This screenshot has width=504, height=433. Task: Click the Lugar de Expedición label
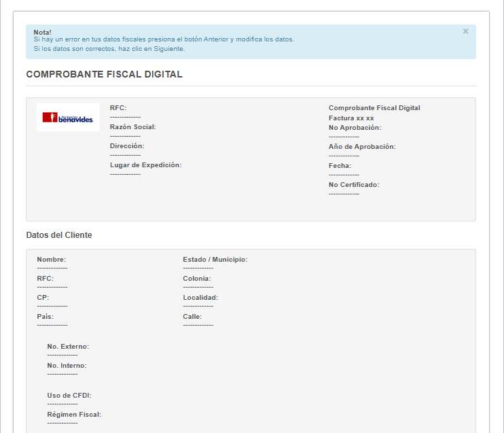pyautogui.click(x=145, y=165)
